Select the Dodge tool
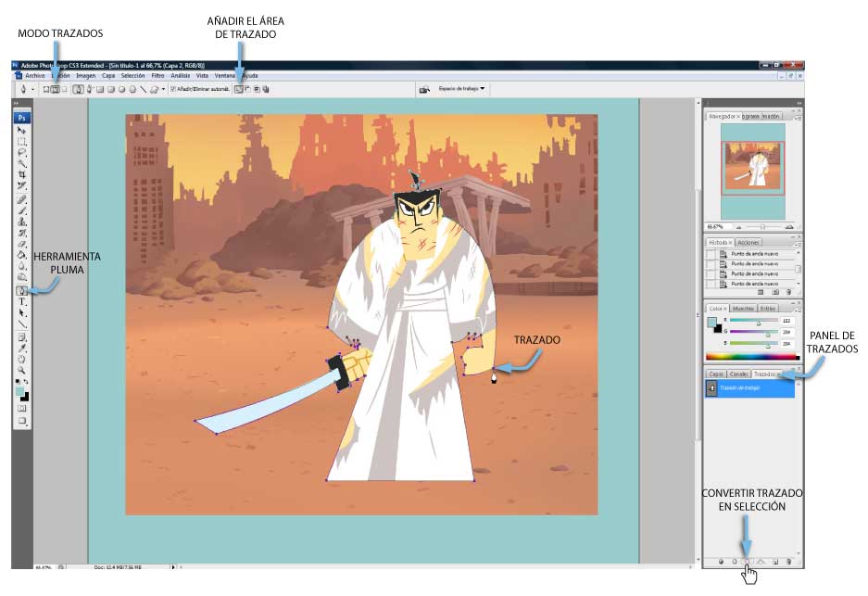The width and height of the screenshot is (868, 596). (21, 277)
